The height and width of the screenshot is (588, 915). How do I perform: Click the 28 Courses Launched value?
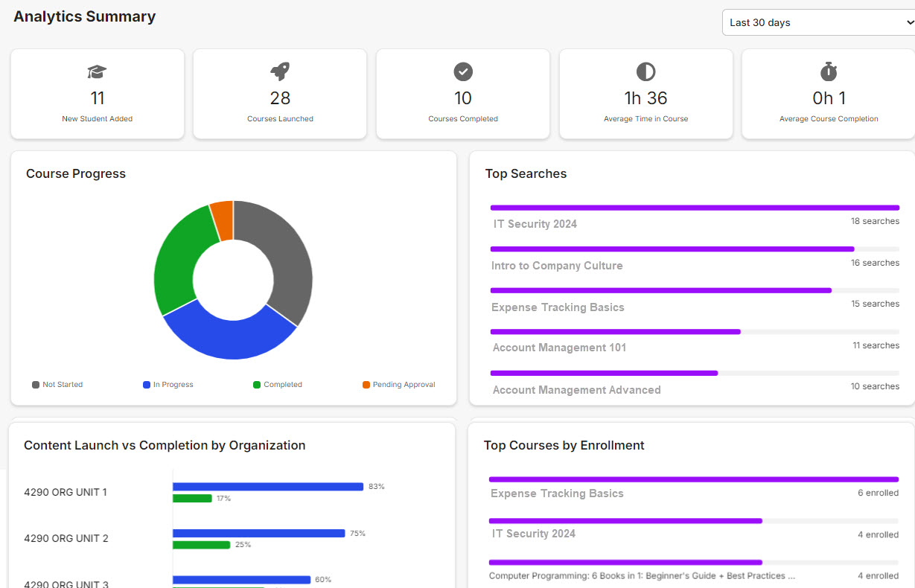coord(280,98)
